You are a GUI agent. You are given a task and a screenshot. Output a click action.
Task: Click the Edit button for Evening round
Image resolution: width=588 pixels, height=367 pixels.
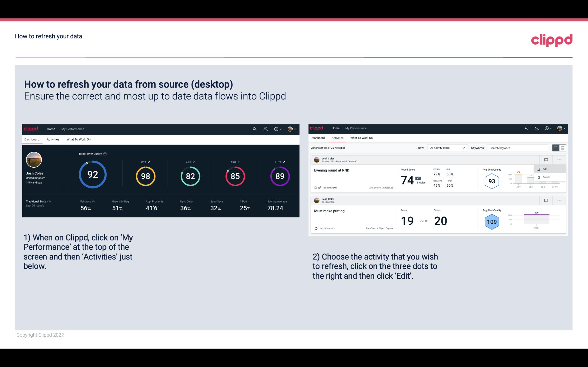(546, 169)
